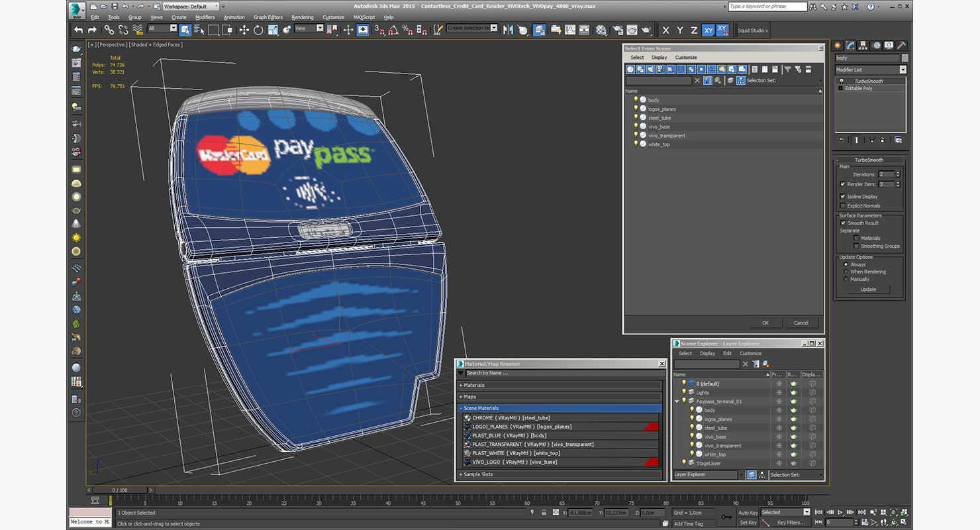Open the Graph Editors menu
Image resolution: width=980 pixels, height=530 pixels.
pyautogui.click(x=268, y=17)
